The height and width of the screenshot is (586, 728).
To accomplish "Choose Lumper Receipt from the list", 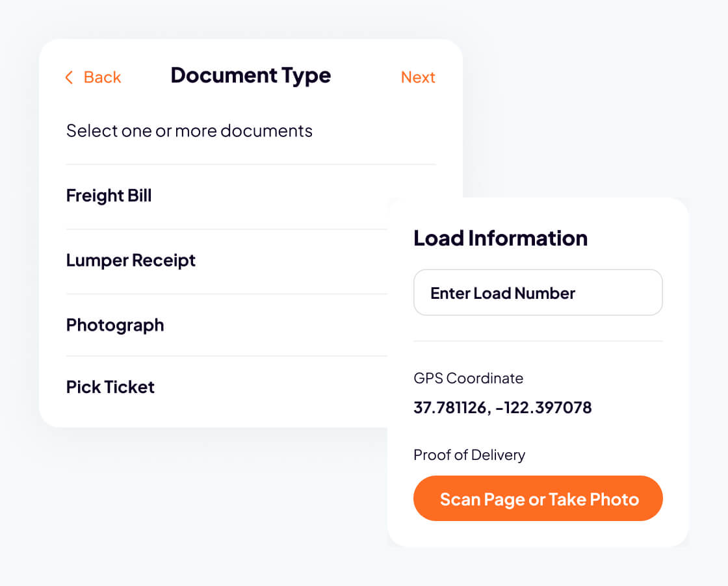I will (x=131, y=261).
